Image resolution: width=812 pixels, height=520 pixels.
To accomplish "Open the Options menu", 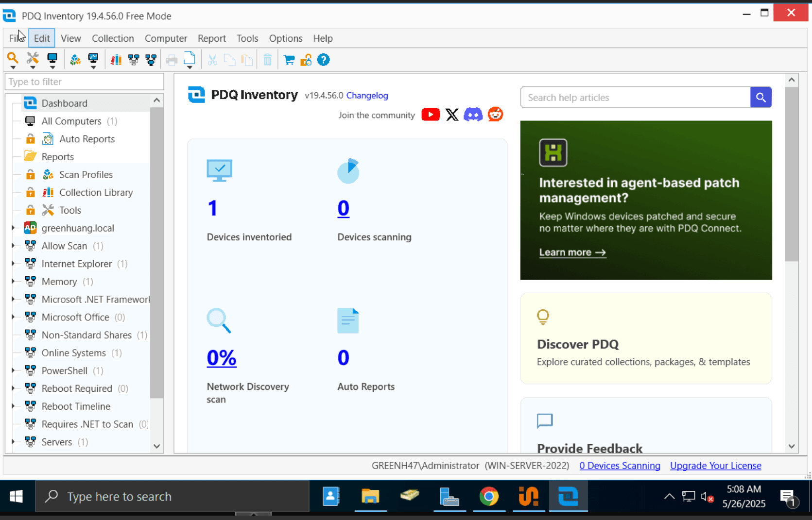I will click(x=286, y=38).
